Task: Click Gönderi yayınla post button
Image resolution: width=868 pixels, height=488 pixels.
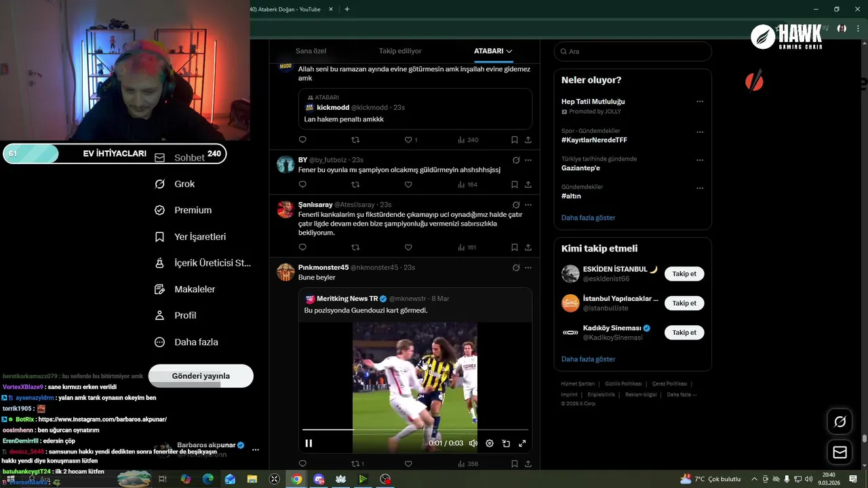Action: tap(201, 376)
